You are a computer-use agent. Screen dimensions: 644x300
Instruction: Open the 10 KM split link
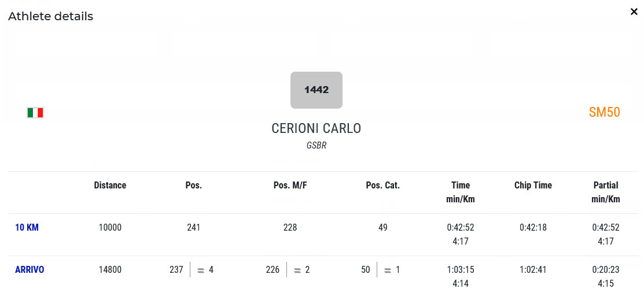tap(27, 228)
